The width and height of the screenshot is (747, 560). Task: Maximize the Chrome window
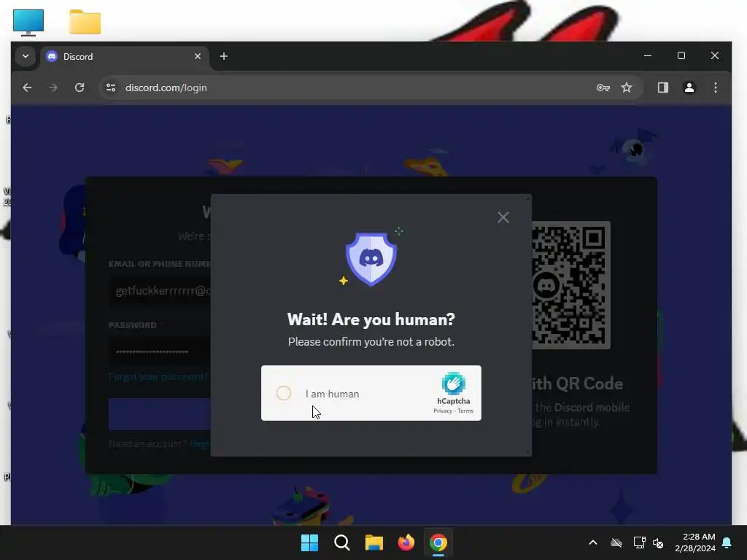pos(681,55)
